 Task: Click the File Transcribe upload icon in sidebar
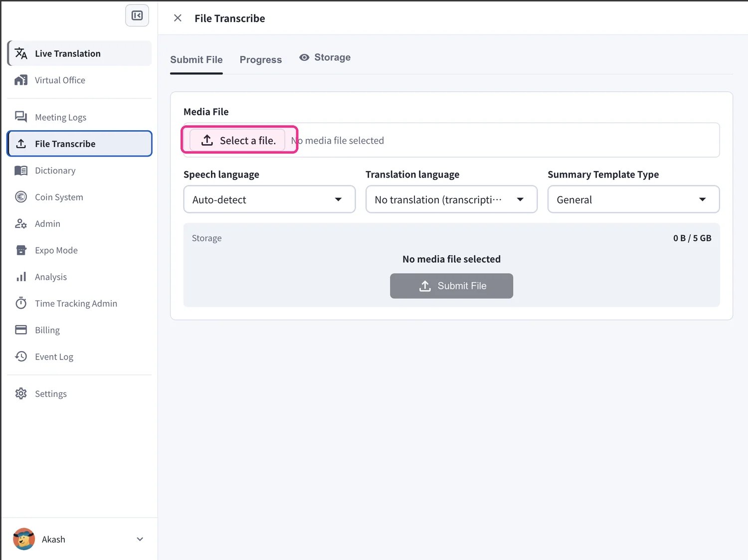tap(21, 144)
